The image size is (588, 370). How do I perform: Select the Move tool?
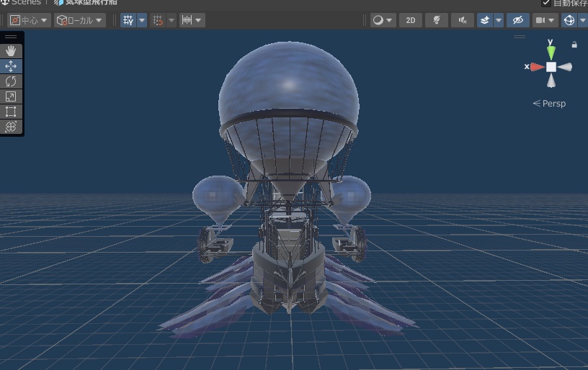pos(11,66)
